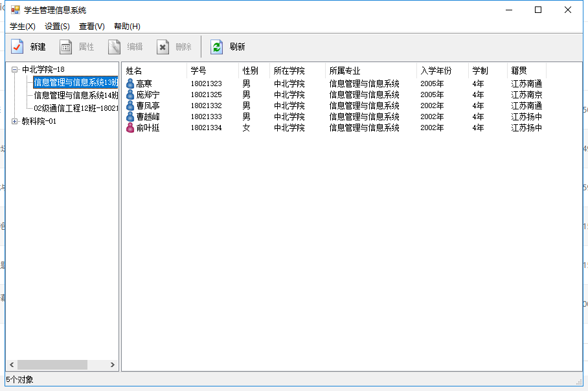Select 02级通信工程12班 in the tree
The height and width of the screenshot is (391, 588).
pyautogui.click(x=76, y=108)
